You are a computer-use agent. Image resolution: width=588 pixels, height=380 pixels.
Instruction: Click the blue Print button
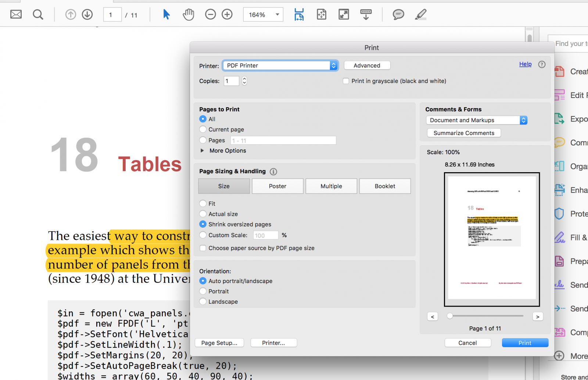(525, 343)
